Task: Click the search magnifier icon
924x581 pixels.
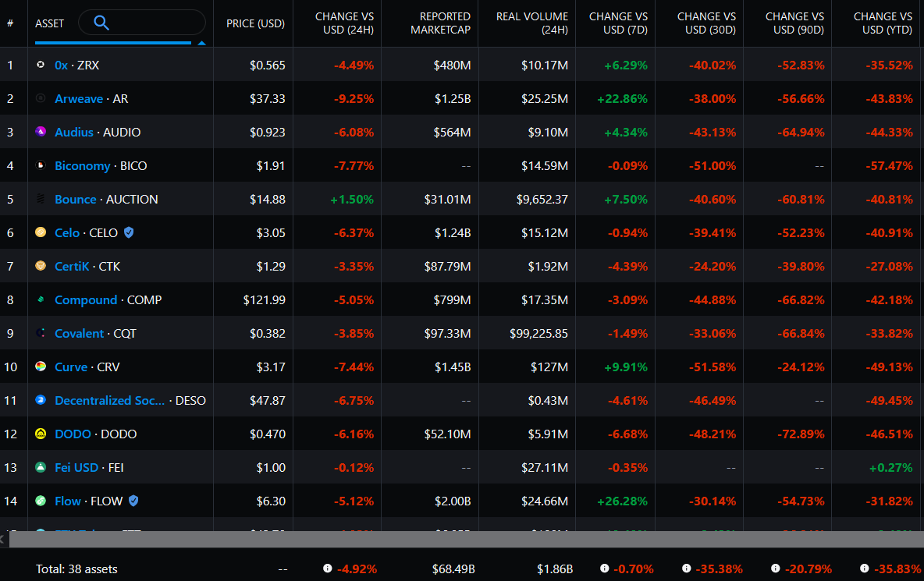Action: (x=101, y=23)
